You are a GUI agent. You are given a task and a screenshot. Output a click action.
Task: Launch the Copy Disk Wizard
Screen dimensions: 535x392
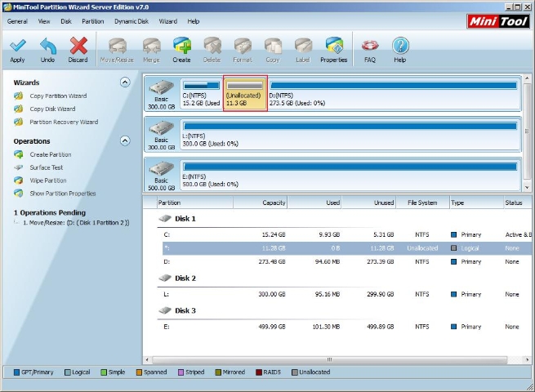pos(45,109)
